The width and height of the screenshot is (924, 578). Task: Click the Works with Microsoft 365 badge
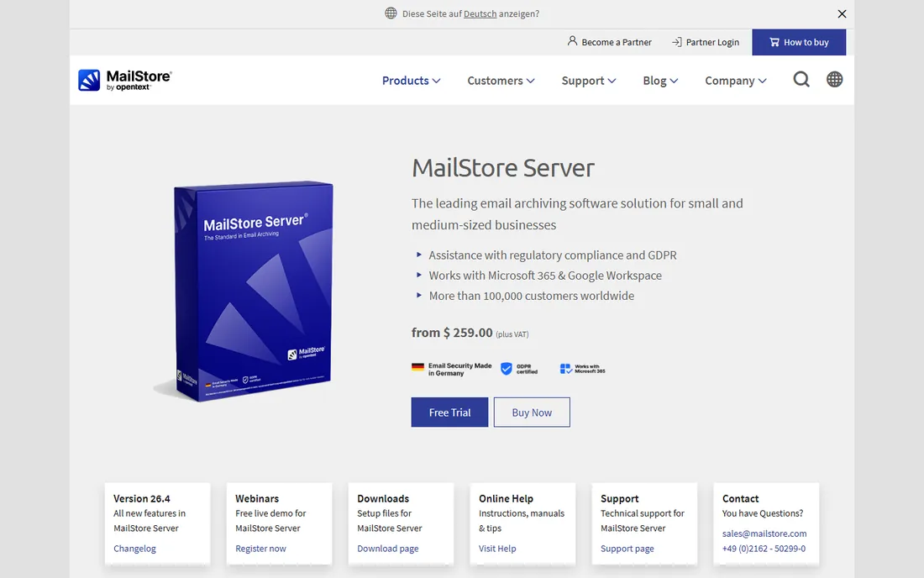point(582,369)
